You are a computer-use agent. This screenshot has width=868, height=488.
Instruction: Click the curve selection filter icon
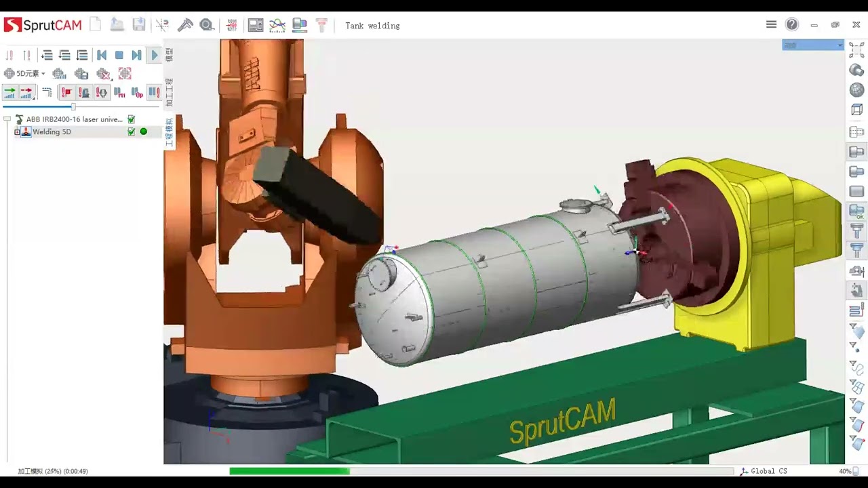pos(856,368)
